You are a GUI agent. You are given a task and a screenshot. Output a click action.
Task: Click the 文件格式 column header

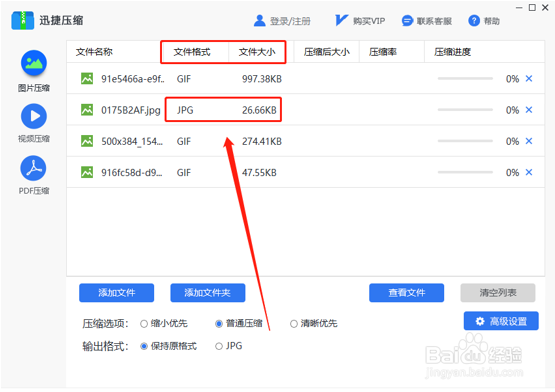pyautogui.click(x=192, y=52)
